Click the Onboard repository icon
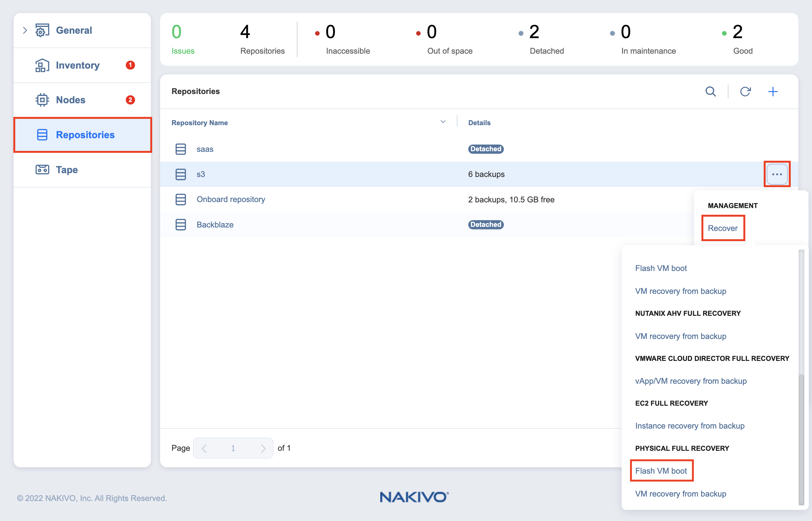The height and width of the screenshot is (521, 812). [x=181, y=200]
